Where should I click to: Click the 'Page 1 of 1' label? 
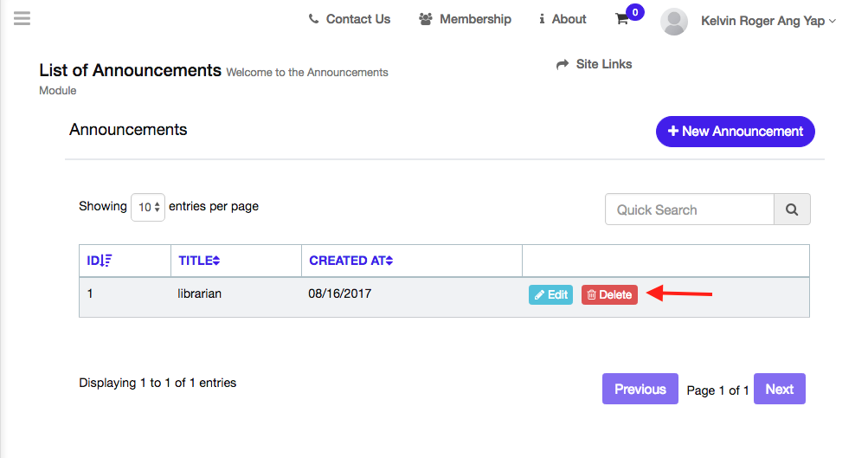coord(717,390)
